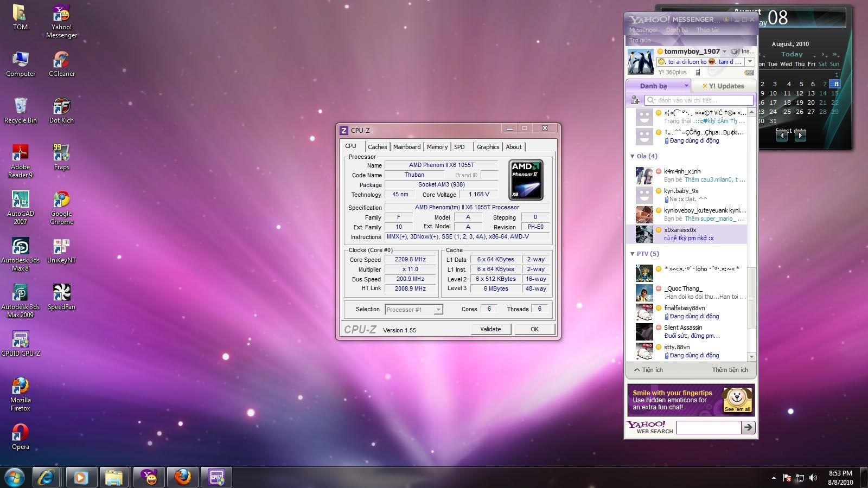This screenshot has width=868, height=488.
Task: Select contact x0xariesx0x
Action: coord(686,234)
